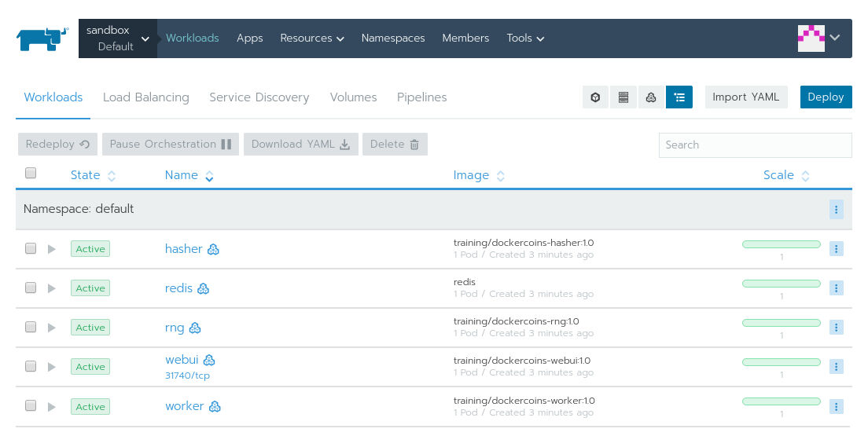868x436 pixels.
Task: Switch to the node group view icon
Action: [623, 97]
